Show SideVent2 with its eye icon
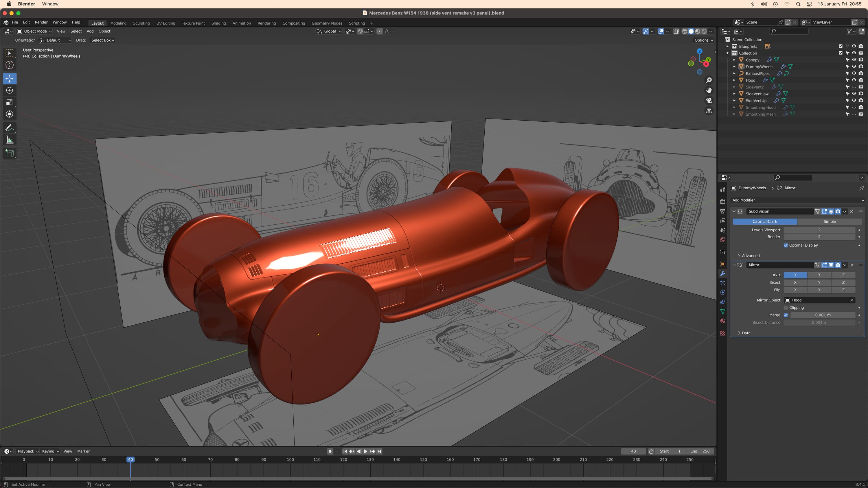 [x=854, y=87]
